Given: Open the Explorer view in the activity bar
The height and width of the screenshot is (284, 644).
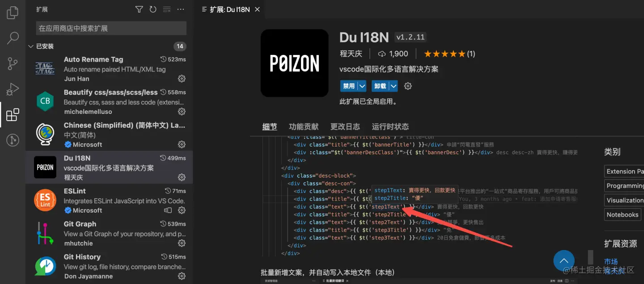Looking at the screenshot, I should click(12, 13).
